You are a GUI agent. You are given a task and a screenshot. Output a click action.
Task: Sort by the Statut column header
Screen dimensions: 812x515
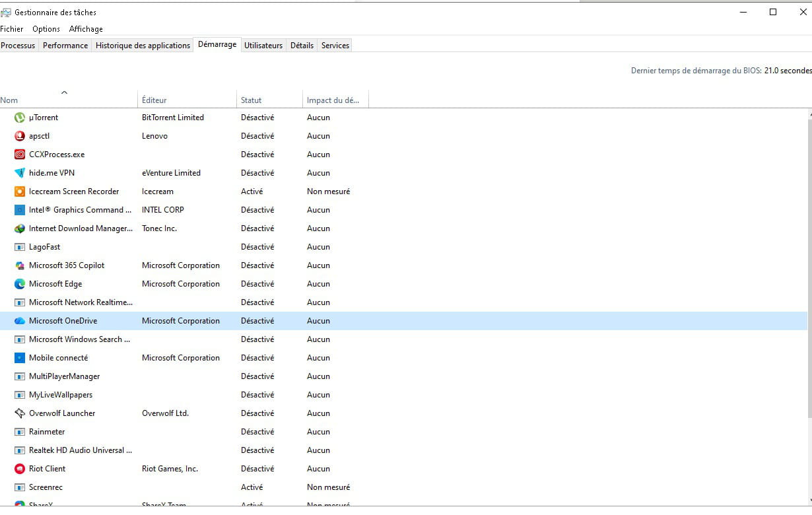click(x=251, y=100)
